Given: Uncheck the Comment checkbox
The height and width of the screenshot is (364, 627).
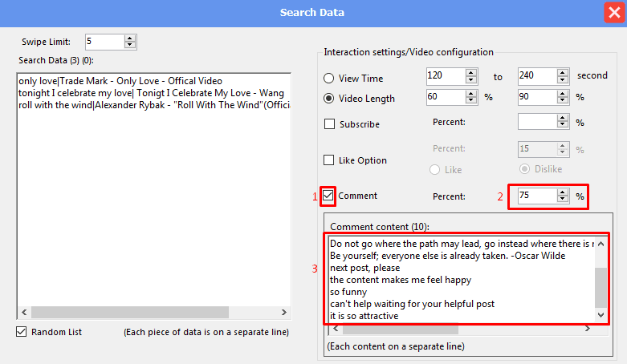Looking at the screenshot, I should click(x=328, y=196).
